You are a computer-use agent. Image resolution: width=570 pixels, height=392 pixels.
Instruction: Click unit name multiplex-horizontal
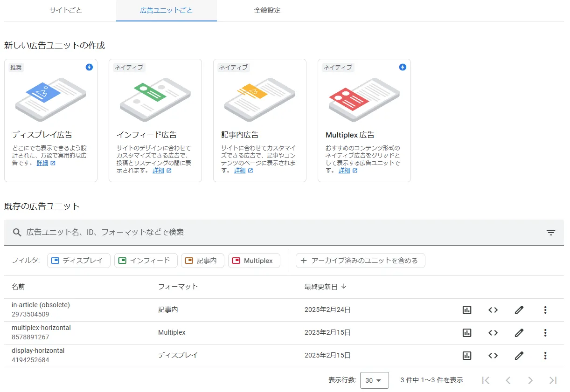tap(41, 328)
